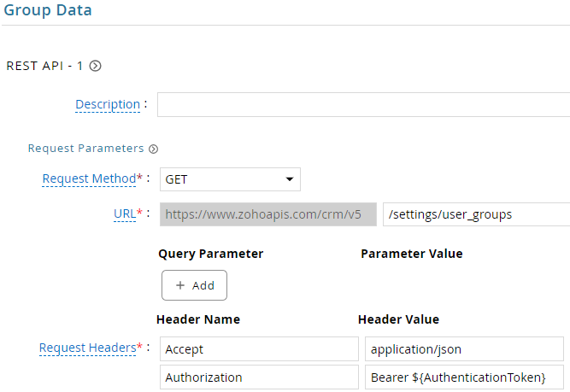Click the Group Data heading
Viewport: 570px width, 392px height.
coord(48,10)
